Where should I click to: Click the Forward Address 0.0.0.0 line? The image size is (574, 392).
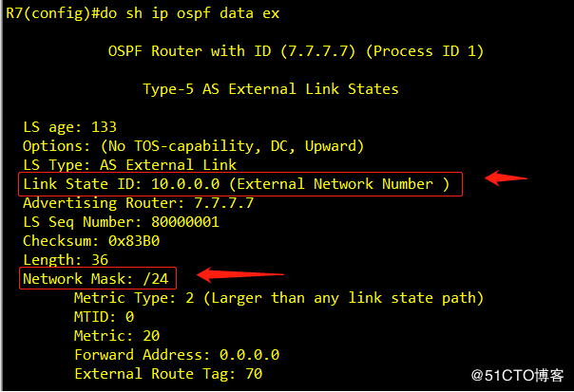tap(177, 355)
